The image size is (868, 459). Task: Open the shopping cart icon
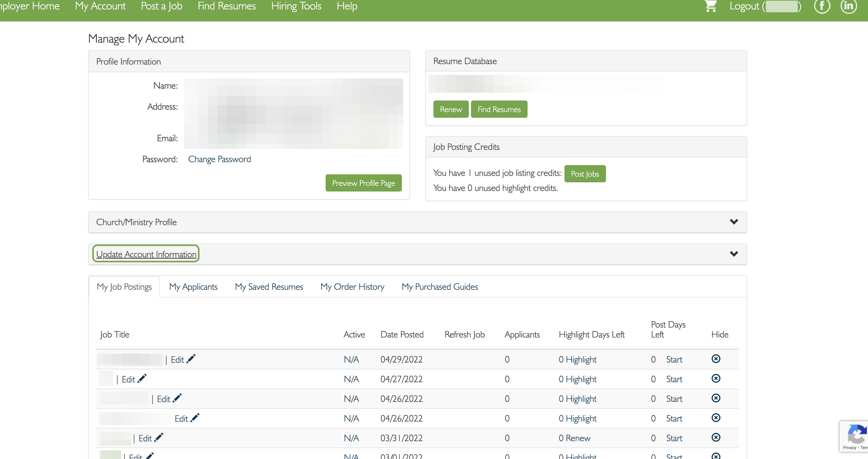[x=711, y=6]
